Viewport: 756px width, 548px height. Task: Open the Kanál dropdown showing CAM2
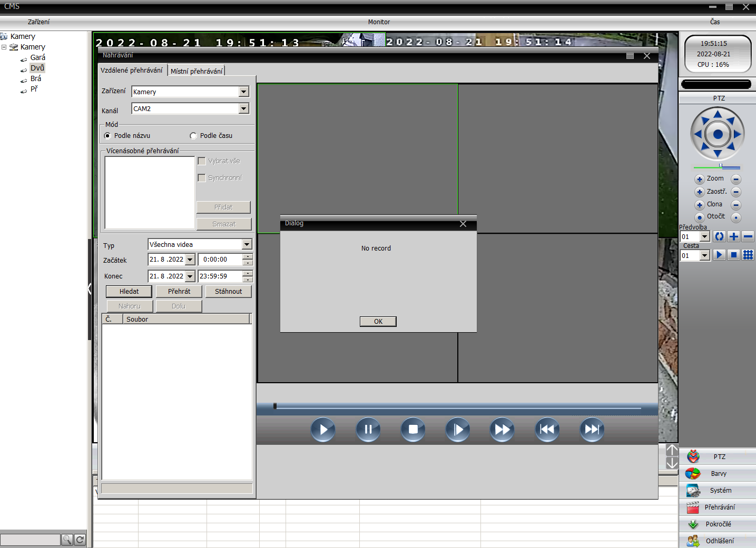click(243, 108)
